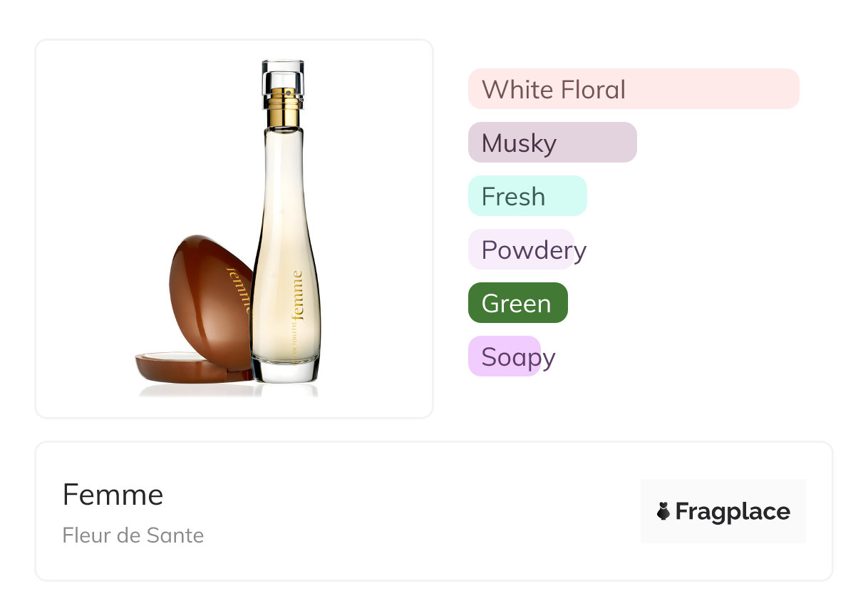This screenshot has width=868, height=616.
Task: Select the White Floral accord bar
Action: point(634,89)
